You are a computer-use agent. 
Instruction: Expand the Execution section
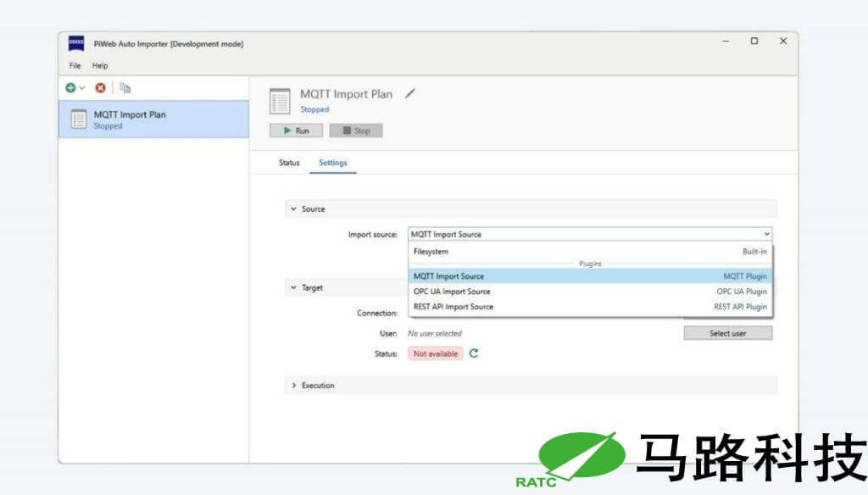pos(293,386)
